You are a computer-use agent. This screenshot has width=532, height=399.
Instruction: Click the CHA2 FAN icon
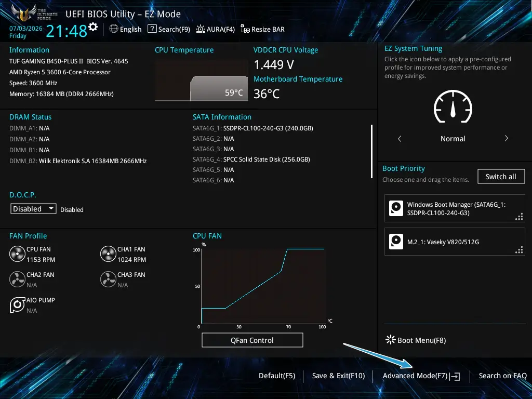pyautogui.click(x=17, y=279)
